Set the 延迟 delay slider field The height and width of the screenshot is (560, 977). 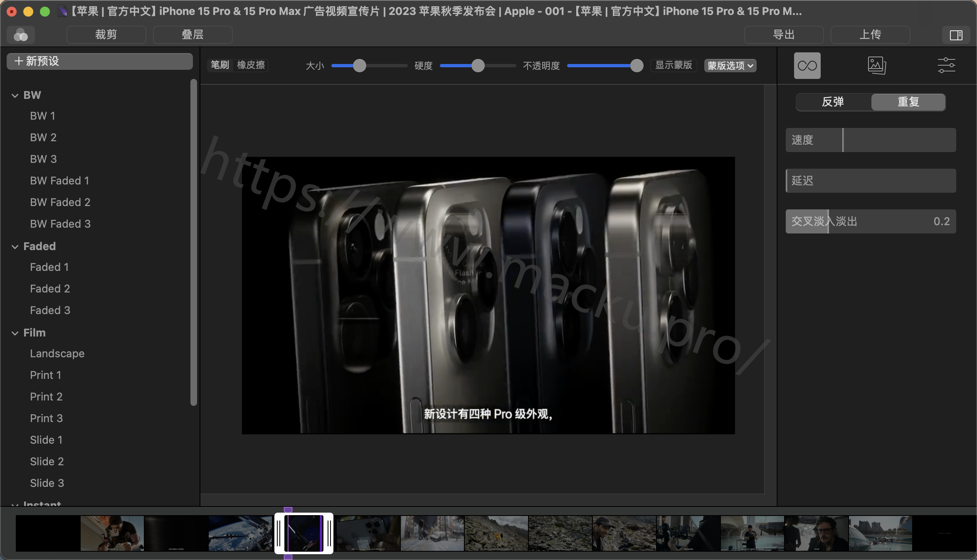(x=871, y=181)
